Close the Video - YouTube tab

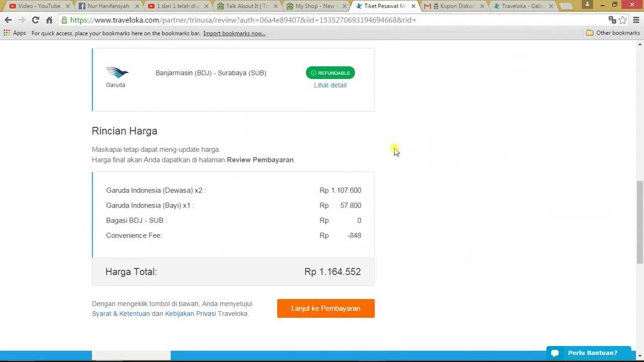coord(67,6)
